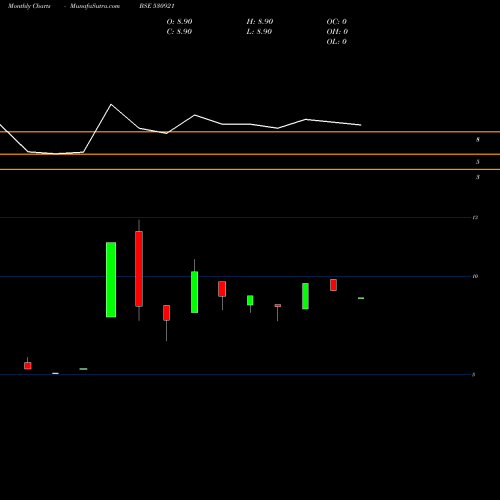Click the low value "L: 8.90"
Screen dimensions: 500x500
[259, 32]
